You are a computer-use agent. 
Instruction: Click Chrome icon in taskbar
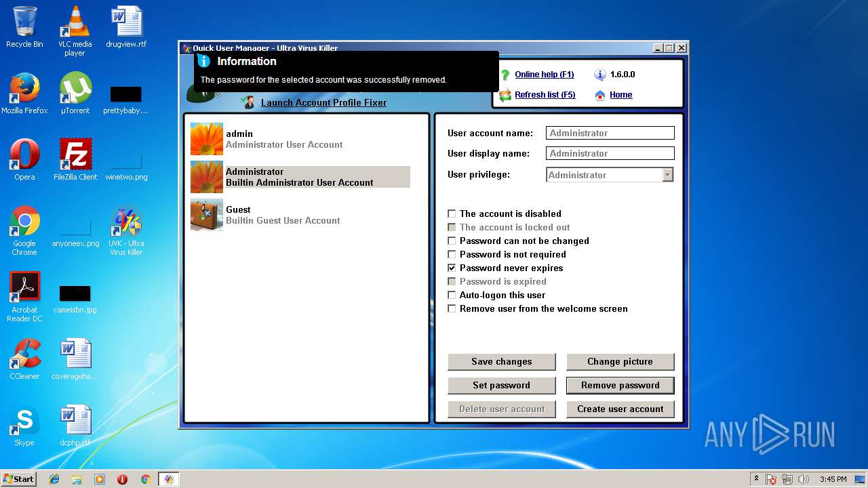(x=145, y=479)
